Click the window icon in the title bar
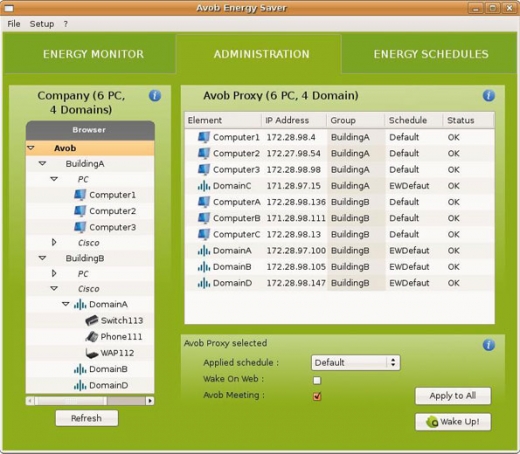 tap(8, 8)
